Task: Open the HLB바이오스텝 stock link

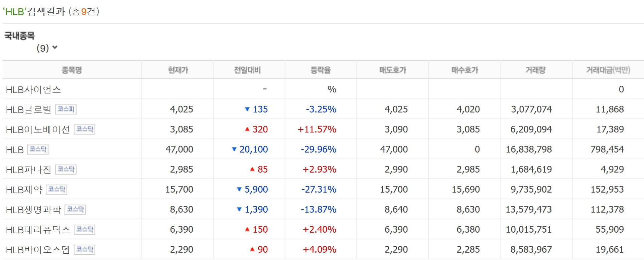Action: pyautogui.click(x=38, y=250)
